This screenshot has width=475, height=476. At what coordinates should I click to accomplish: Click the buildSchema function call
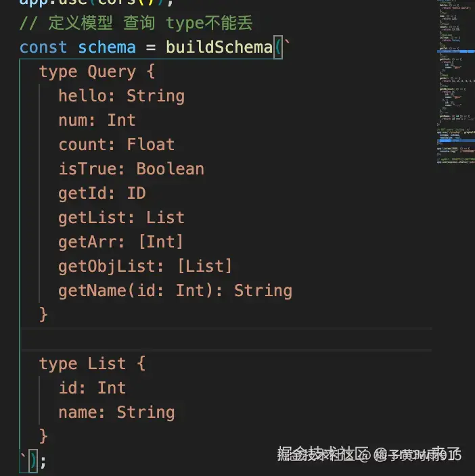[219, 47]
